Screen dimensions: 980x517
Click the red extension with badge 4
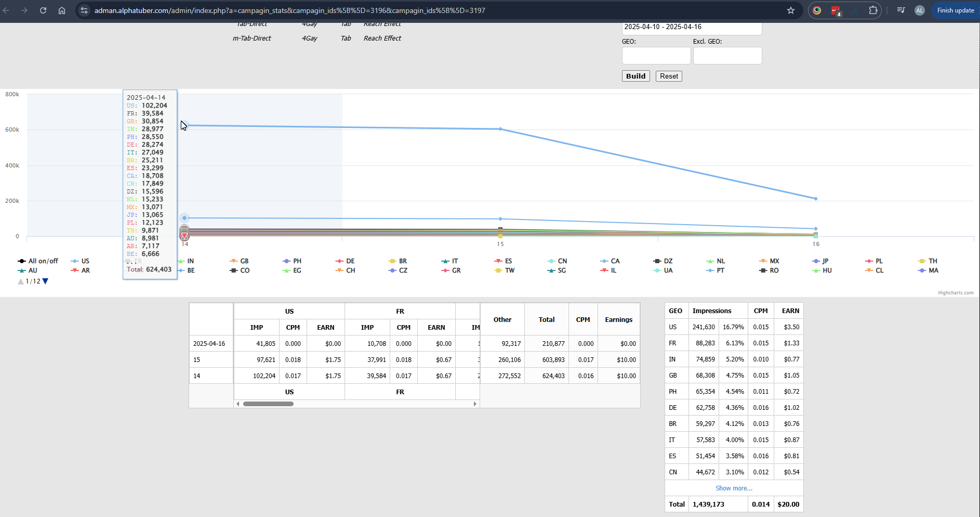(836, 10)
